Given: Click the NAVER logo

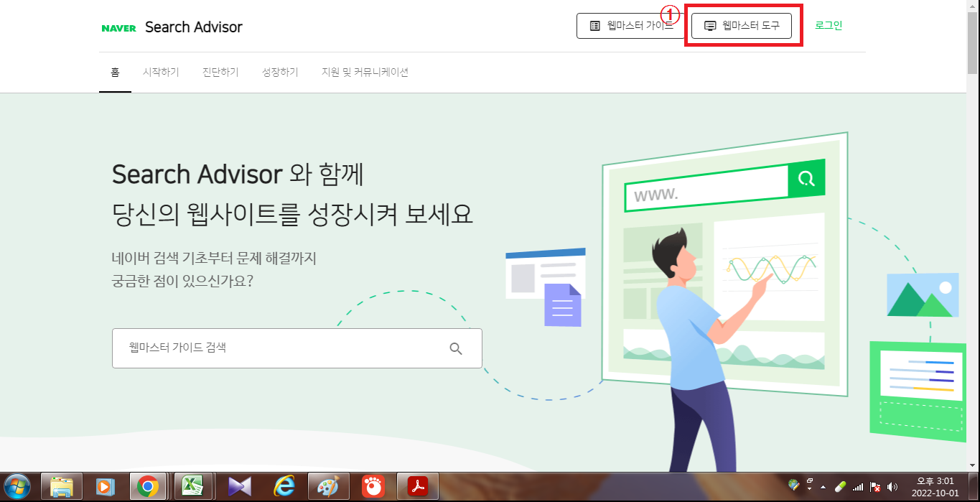Looking at the screenshot, I should 118,28.
